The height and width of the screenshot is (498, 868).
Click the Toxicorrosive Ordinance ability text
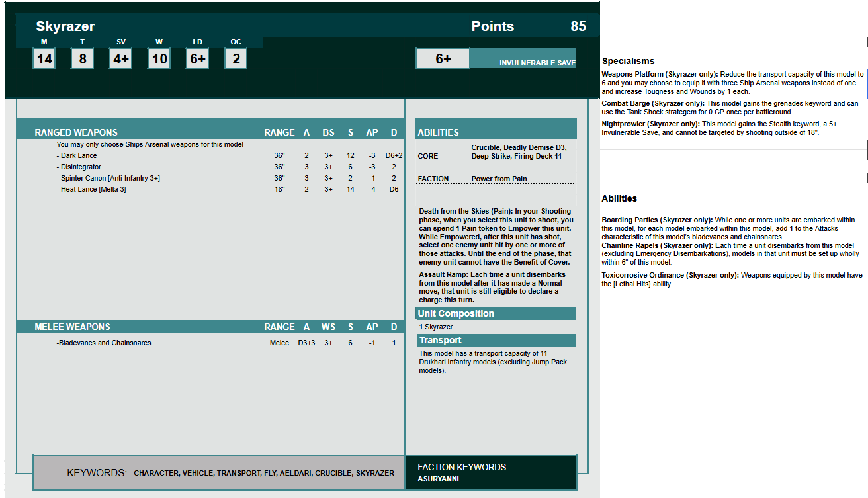pos(732,280)
